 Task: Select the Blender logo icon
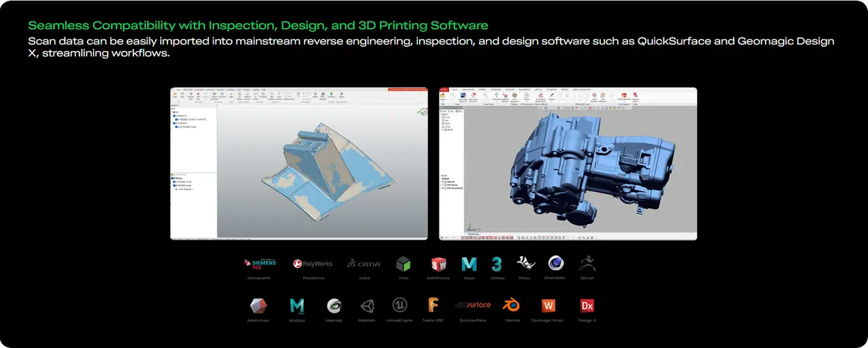pos(511,306)
